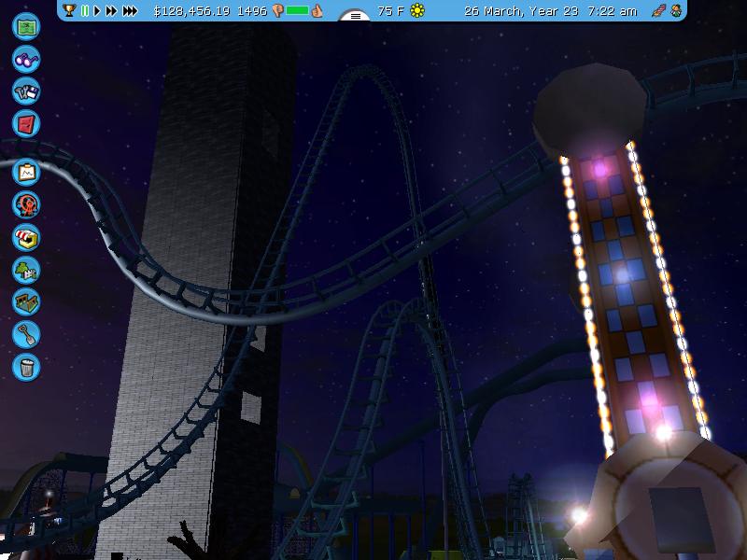This screenshot has height=560, width=747.
Task: Expand the top bar message handle
Action: (x=355, y=16)
